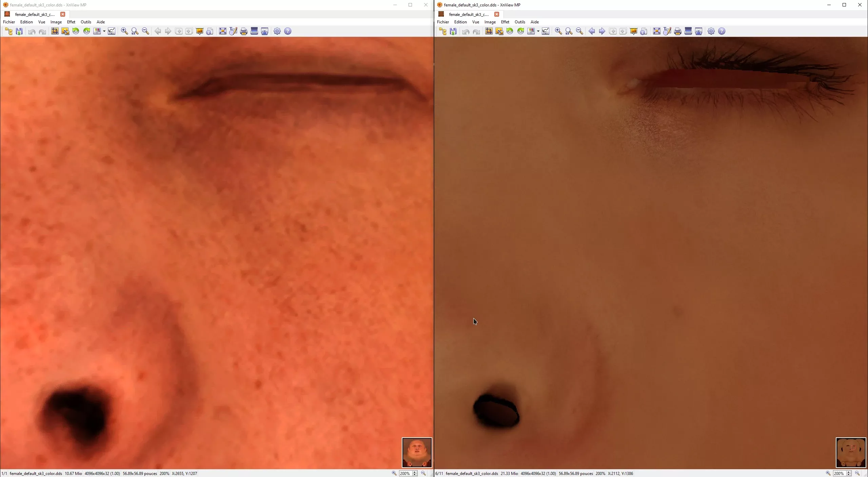Expand color adjust dropdown arrow in left toolbar

[x=104, y=31]
